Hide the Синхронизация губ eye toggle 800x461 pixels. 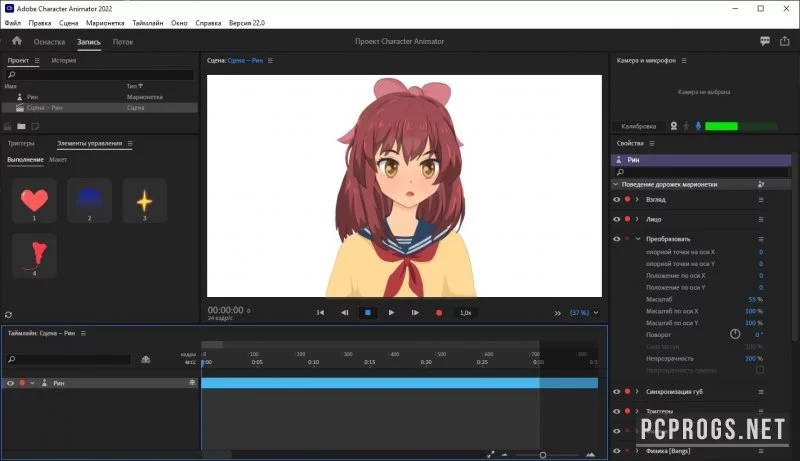616,392
